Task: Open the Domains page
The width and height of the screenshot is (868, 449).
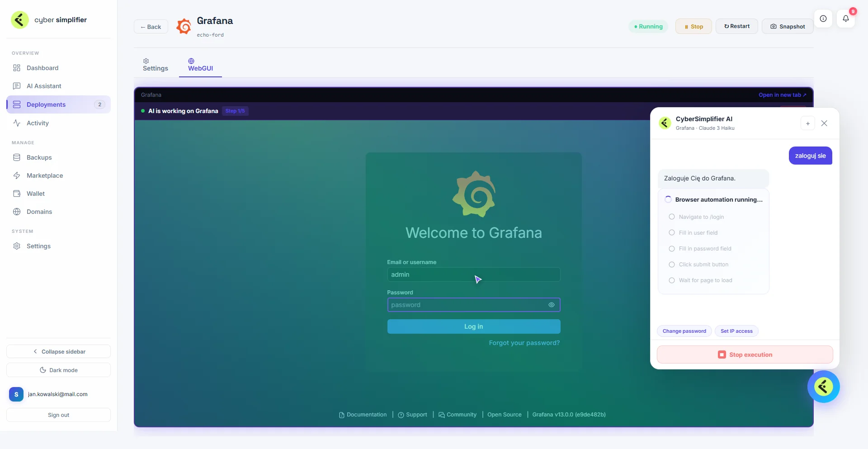Action: pyautogui.click(x=58, y=212)
